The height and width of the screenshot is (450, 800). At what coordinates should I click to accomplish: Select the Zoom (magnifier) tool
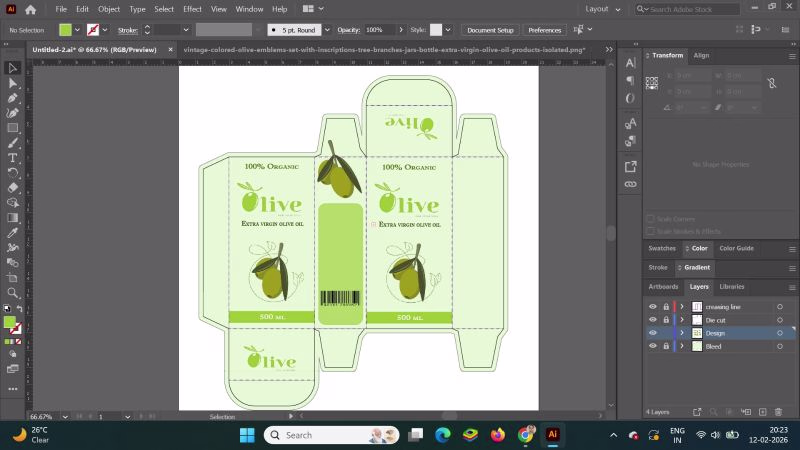(13, 293)
